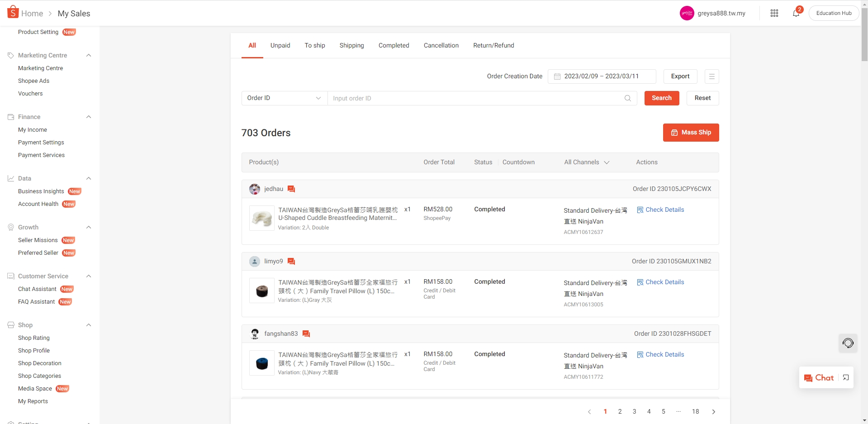The width and height of the screenshot is (868, 424).
Task: Open the list view options icon
Action: [711, 76]
